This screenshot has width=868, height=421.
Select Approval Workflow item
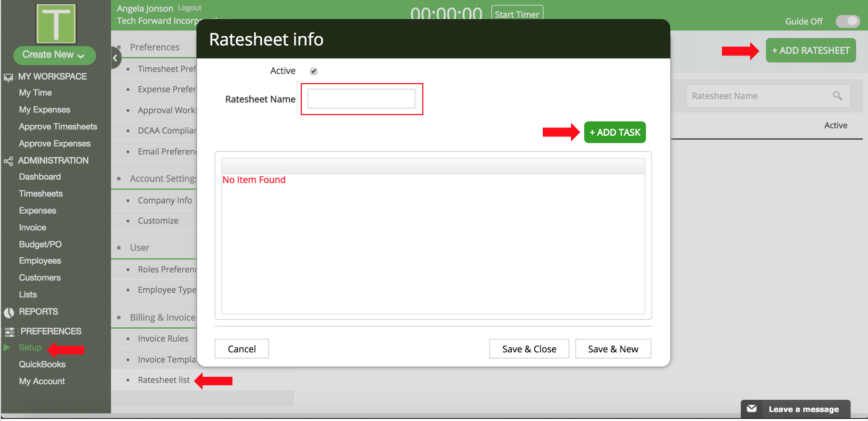[x=167, y=110]
